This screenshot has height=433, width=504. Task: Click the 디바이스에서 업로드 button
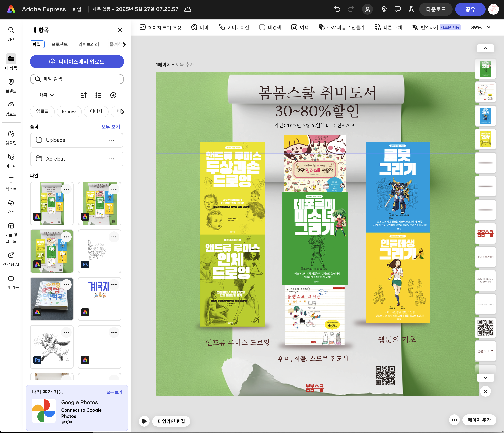[x=77, y=62]
